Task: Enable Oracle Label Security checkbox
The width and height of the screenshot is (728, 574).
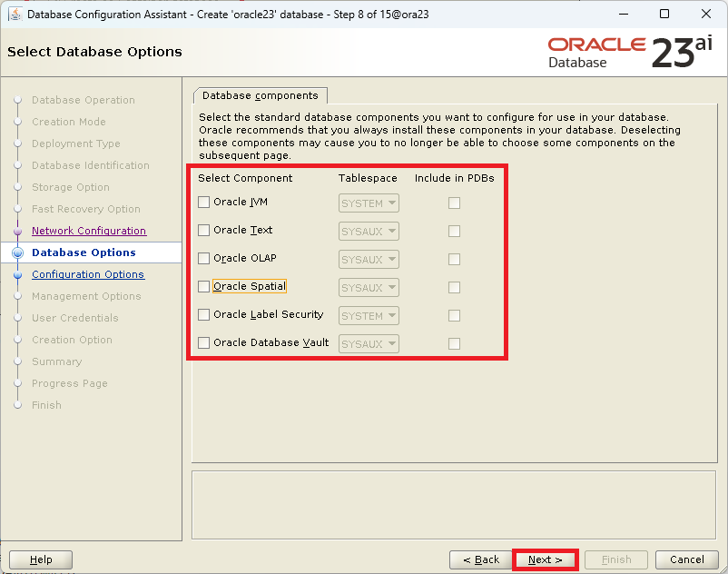Action: pos(203,315)
